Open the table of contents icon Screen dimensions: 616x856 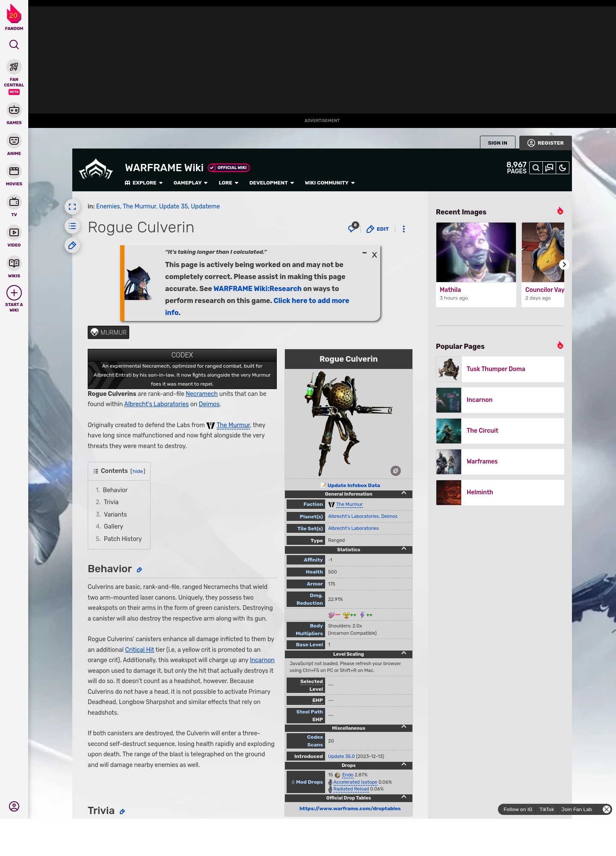point(72,226)
